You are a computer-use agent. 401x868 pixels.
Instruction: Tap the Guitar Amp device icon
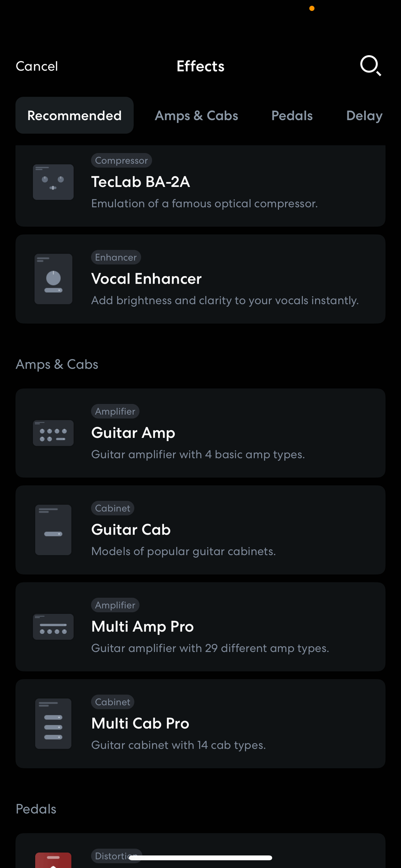click(53, 433)
